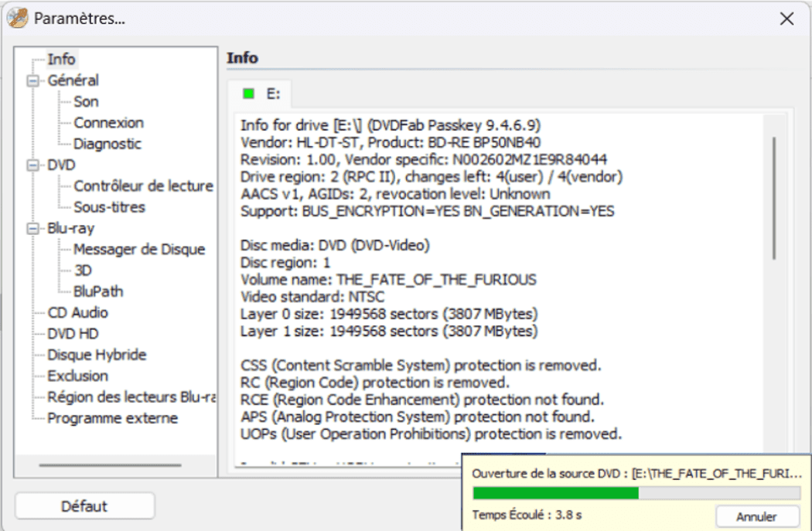Click the 'AACS v1, AGIDs: 2' line
Viewport: 812px width, 531px height.
(x=395, y=194)
